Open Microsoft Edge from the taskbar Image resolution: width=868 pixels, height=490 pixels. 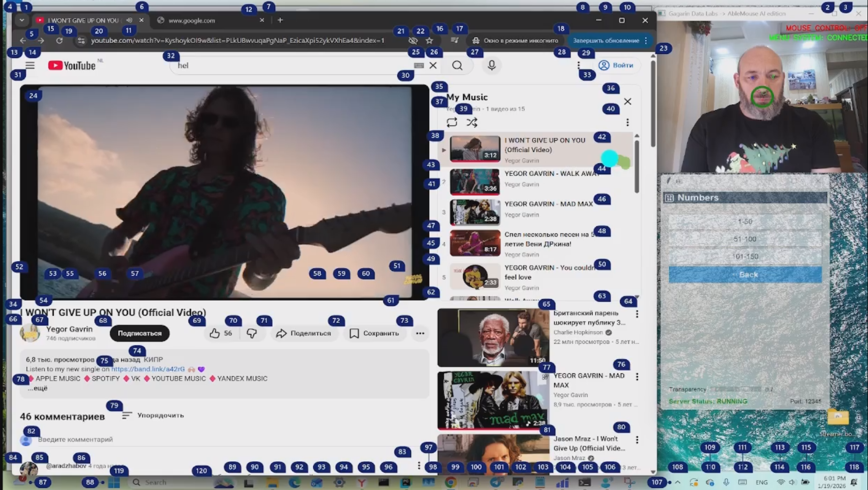(x=295, y=482)
